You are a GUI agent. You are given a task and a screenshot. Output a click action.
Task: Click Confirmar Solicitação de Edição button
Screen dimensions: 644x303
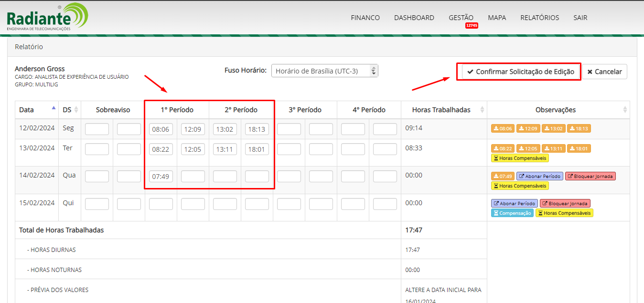pos(518,72)
